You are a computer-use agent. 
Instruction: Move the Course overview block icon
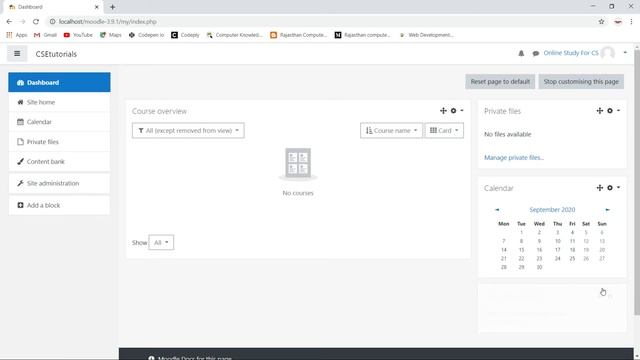[443, 111]
